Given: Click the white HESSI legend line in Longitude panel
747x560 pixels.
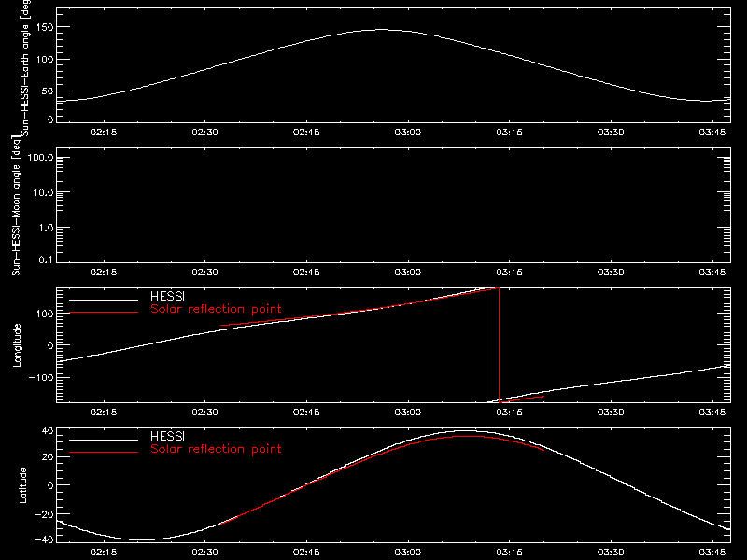Looking at the screenshot, I should (104, 300).
